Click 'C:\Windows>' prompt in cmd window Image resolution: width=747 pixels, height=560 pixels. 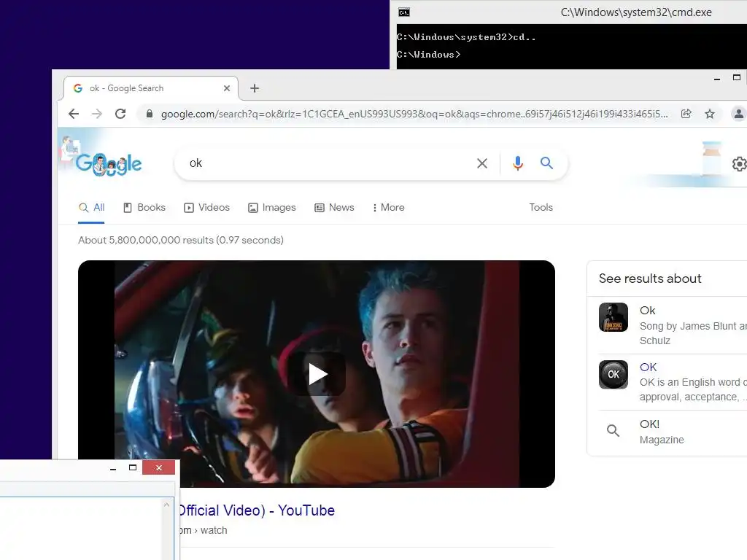coord(428,54)
